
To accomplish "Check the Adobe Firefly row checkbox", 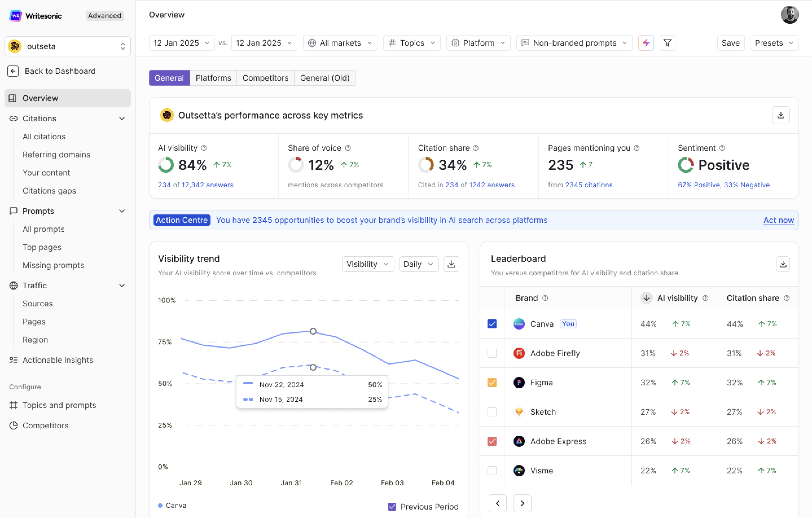I will 492,353.
